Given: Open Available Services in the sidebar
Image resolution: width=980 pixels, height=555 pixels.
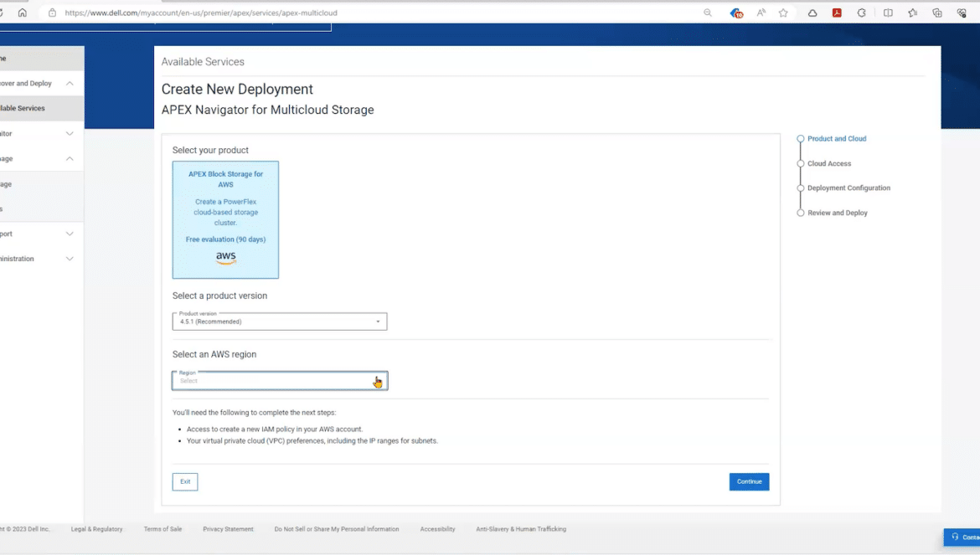Looking at the screenshot, I should click(41, 108).
